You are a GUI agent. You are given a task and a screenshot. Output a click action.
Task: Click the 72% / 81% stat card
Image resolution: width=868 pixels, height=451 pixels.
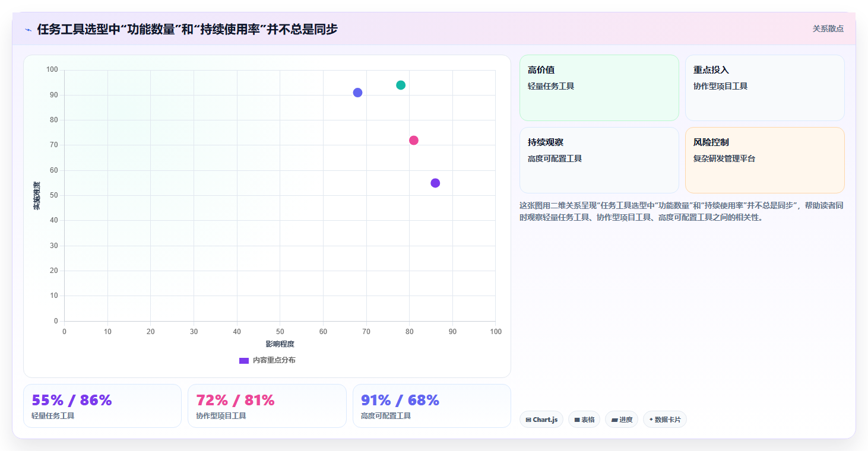[x=267, y=406]
